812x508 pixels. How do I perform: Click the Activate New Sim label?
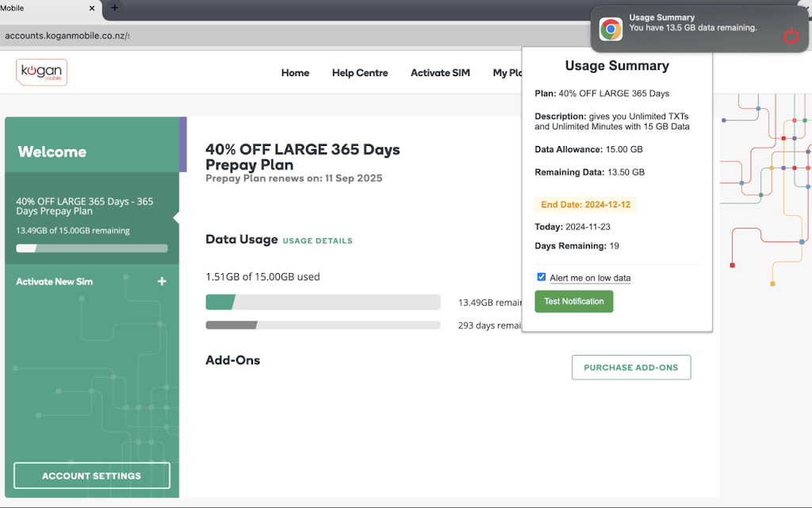point(55,282)
